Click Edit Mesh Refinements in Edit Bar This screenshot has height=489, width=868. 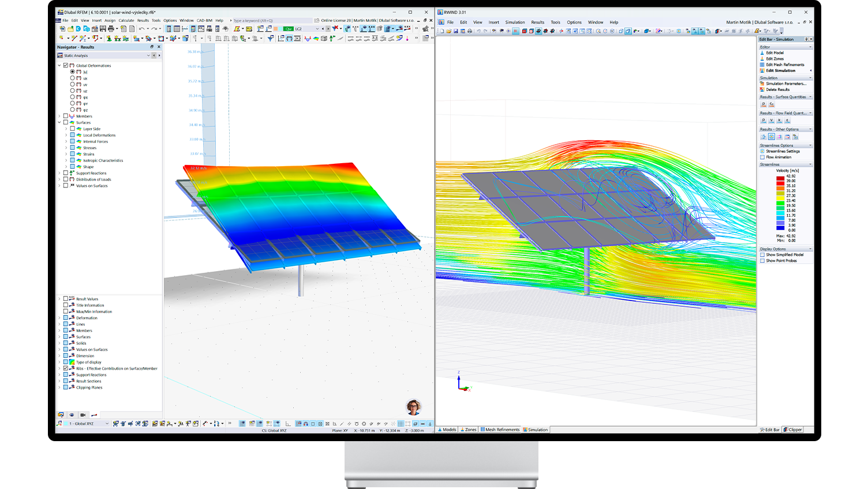[x=785, y=65]
